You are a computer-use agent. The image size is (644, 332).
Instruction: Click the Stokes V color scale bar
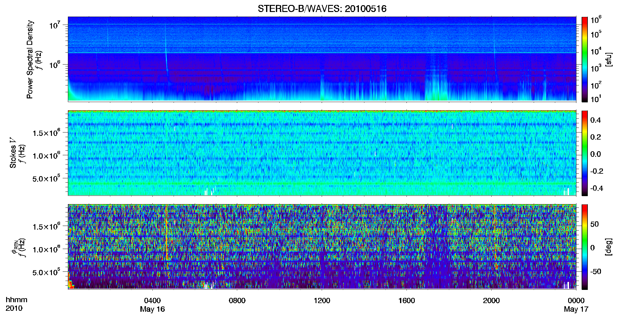pos(585,153)
